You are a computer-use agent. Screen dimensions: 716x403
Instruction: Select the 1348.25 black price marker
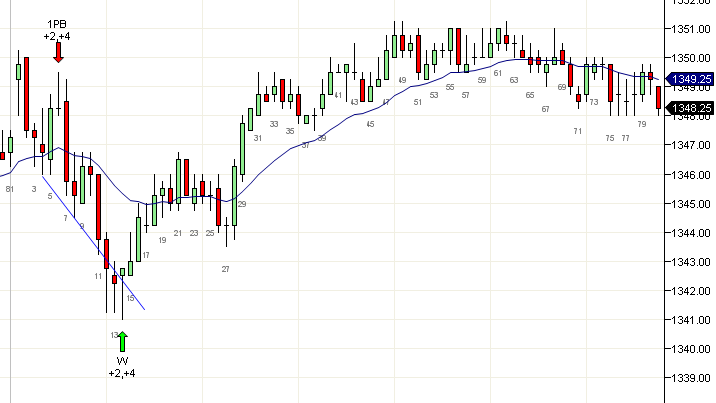(x=690, y=108)
